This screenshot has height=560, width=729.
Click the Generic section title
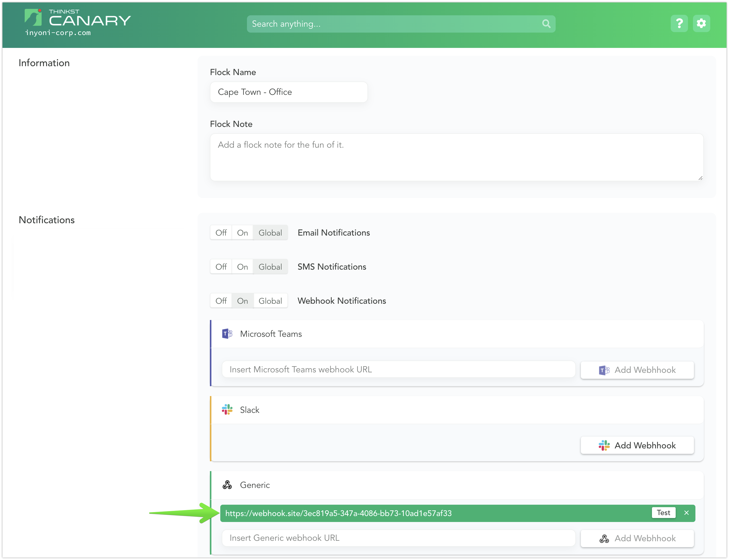[255, 485]
